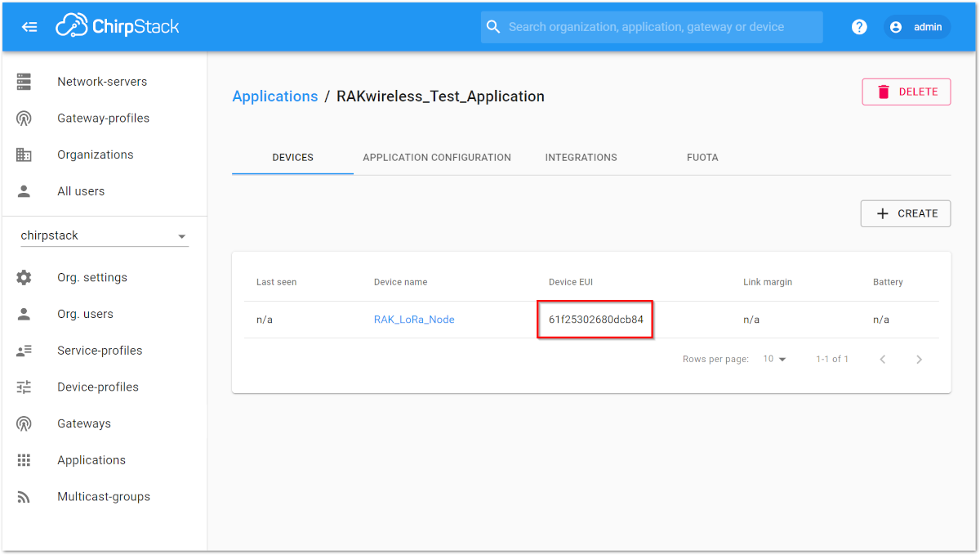Open the FUOTA tab
The width and height of the screenshot is (980, 555).
[702, 157]
